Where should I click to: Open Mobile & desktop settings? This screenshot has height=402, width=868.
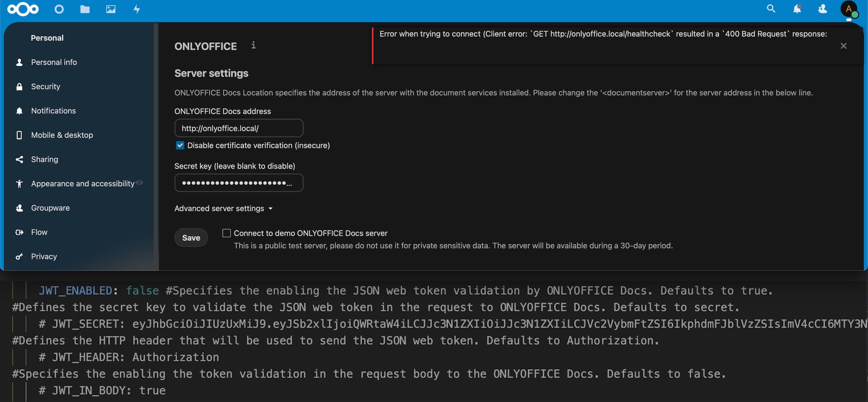click(x=62, y=135)
